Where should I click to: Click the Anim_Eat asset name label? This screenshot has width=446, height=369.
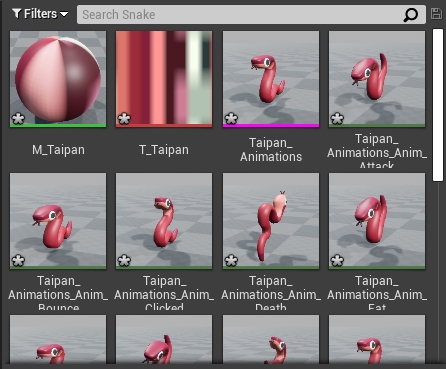pos(377,292)
